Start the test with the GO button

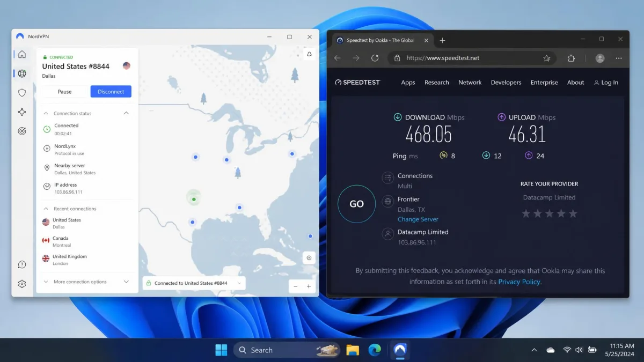pyautogui.click(x=356, y=204)
